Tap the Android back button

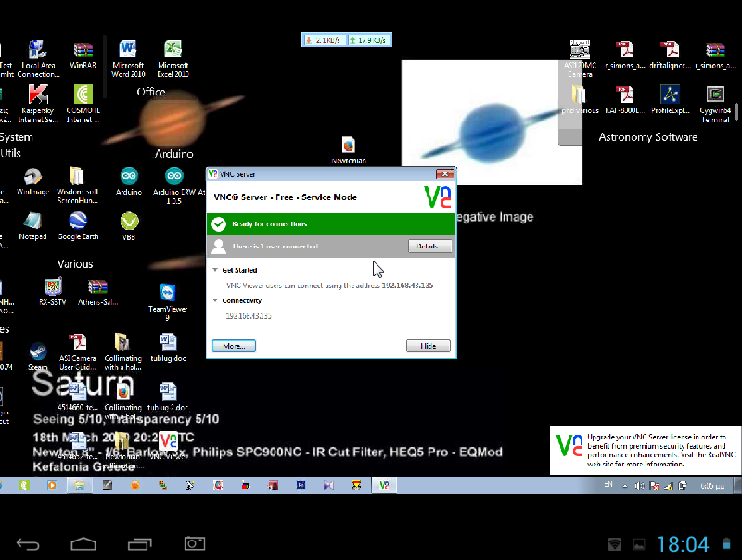28,544
